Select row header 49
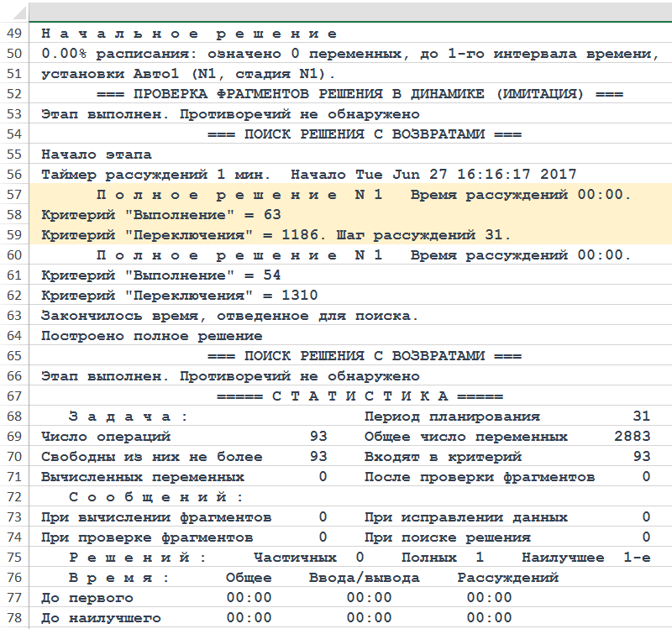The height and width of the screenshot is (629, 672). click(x=15, y=34)
